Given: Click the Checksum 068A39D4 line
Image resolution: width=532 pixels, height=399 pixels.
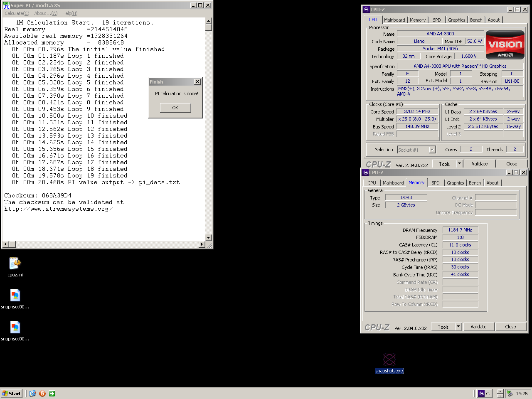Looking at the screenshot, I should coord(38,195).
